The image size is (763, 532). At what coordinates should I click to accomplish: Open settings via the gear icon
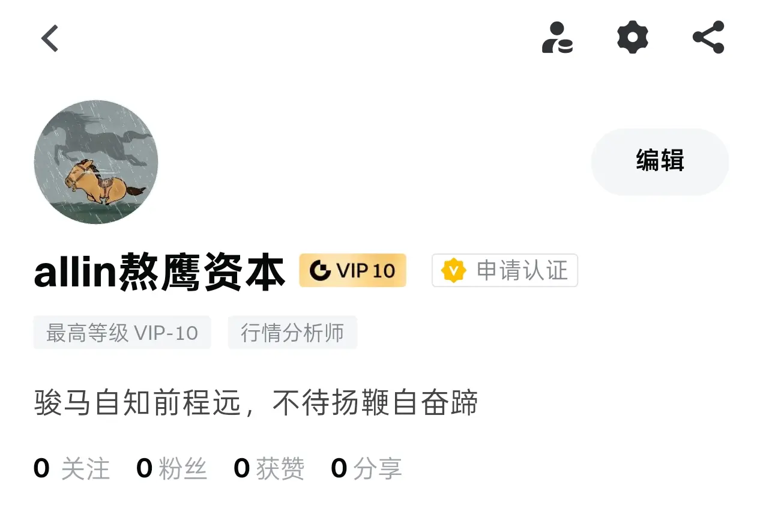pyautogui.click(x=633, y=38)
